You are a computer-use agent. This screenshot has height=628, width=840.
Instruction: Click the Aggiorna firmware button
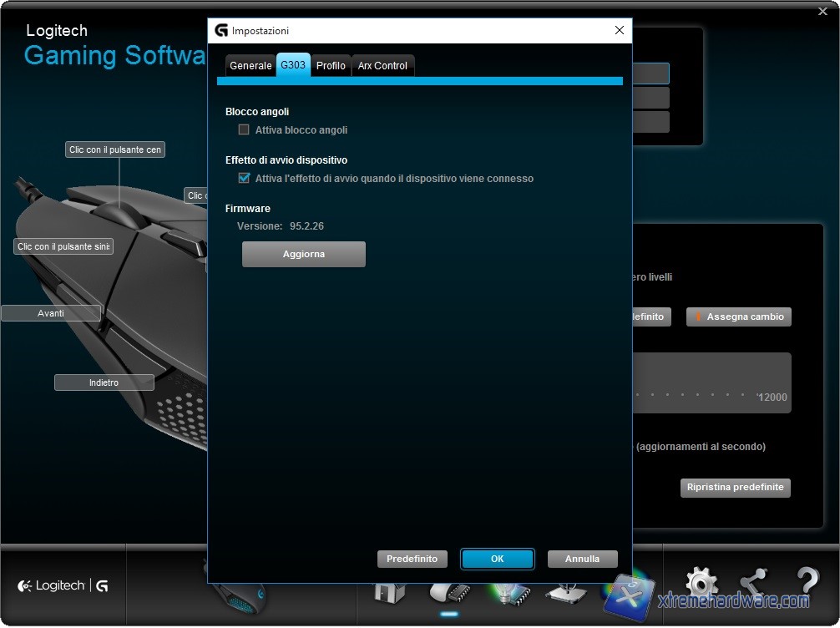click(304, 254)
